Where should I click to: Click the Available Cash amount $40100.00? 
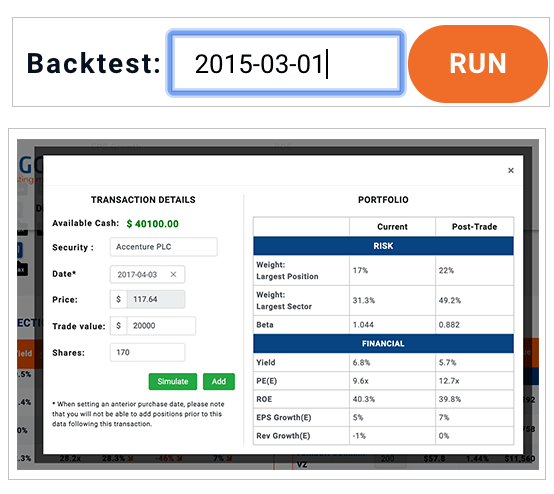[153, 224]
